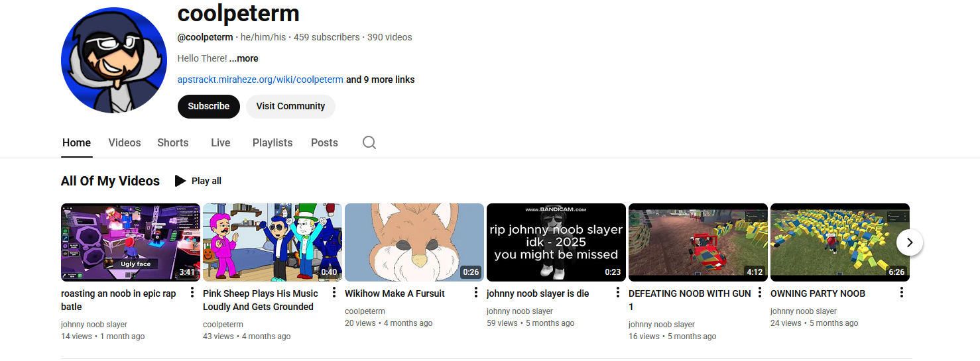Click the 459 subscribers text

[x=327, y=37]
